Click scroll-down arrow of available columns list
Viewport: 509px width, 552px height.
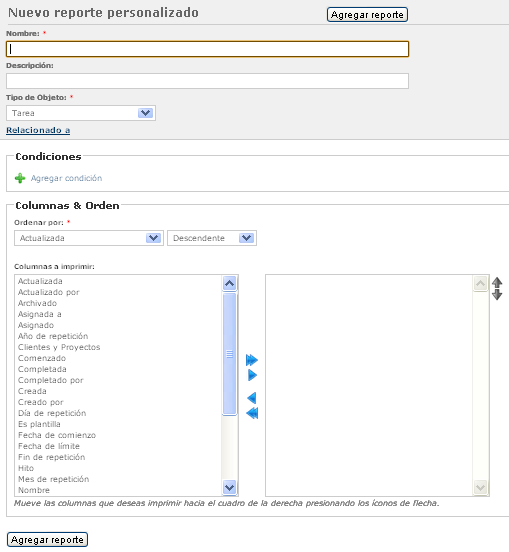tap(230, 488)
